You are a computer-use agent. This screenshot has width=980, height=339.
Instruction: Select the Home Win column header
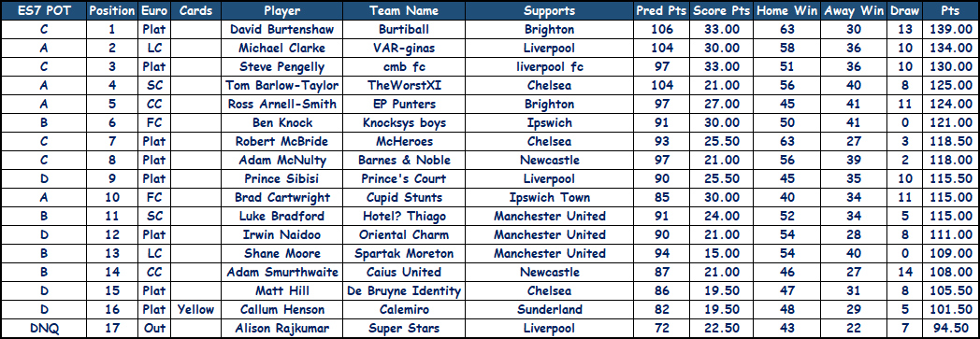click(786, 10)
